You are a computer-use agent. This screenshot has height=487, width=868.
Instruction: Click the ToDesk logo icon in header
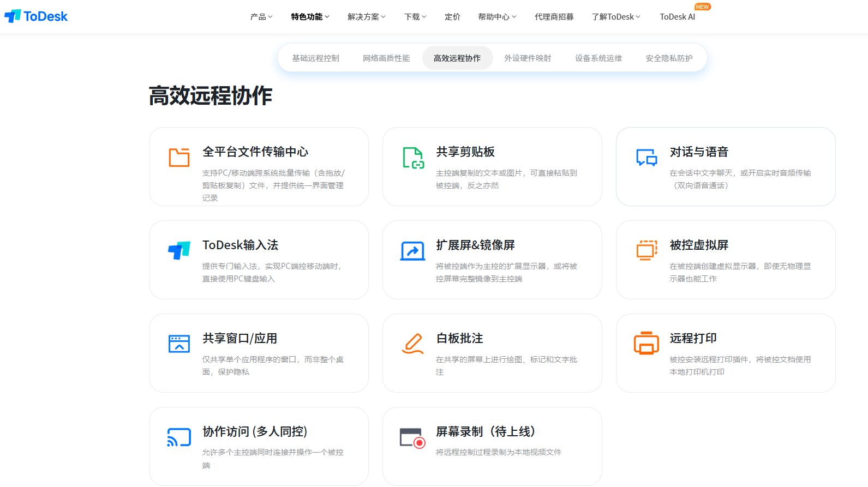13,16
